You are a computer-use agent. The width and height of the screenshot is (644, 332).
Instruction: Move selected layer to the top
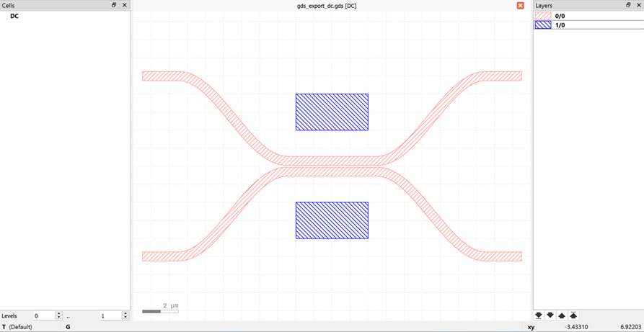573,315
